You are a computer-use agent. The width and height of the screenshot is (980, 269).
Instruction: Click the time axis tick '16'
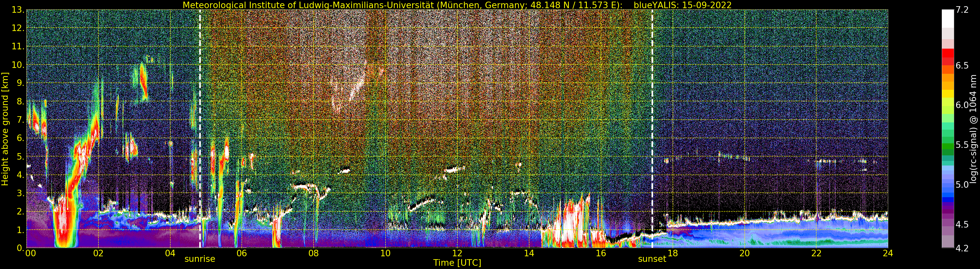click(601, 253)
